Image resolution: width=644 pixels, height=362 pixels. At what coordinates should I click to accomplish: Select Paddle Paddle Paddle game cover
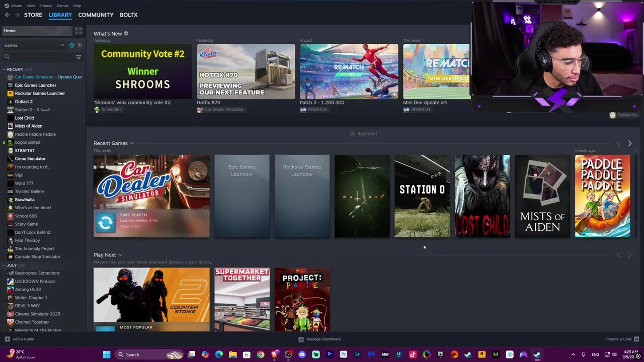click(x=602, y=196)
